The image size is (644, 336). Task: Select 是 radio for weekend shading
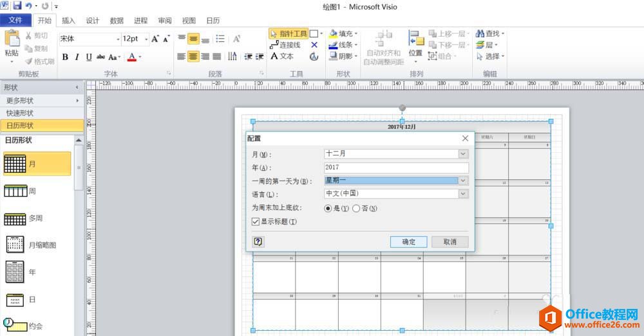click(x=328, y=208)
